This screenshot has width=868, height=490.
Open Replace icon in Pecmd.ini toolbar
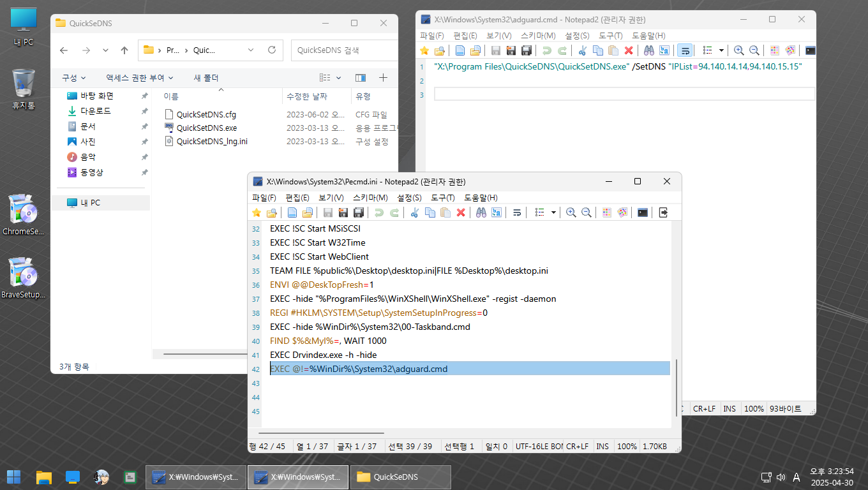[497, 212]
